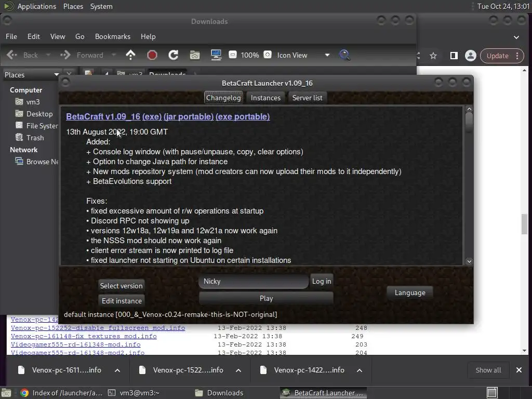This screenshot has height=399, width=532.
Task: Open the System menu in top panel
Action: pyautogui.click(x=101, y=6)
